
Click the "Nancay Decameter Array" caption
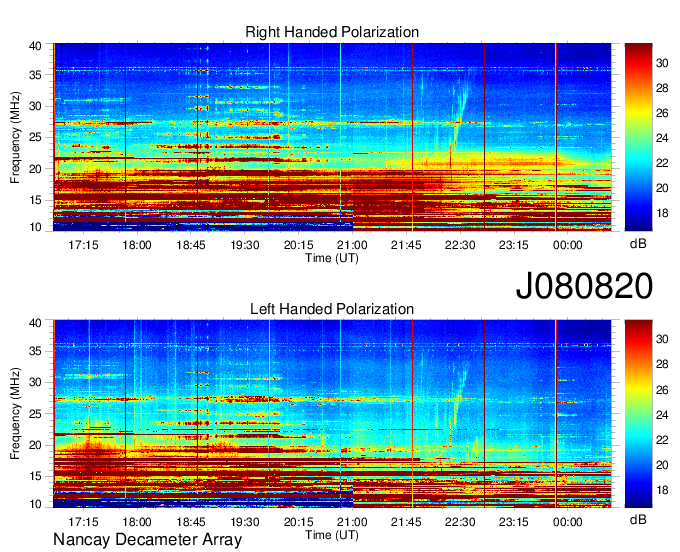point(147,540)
